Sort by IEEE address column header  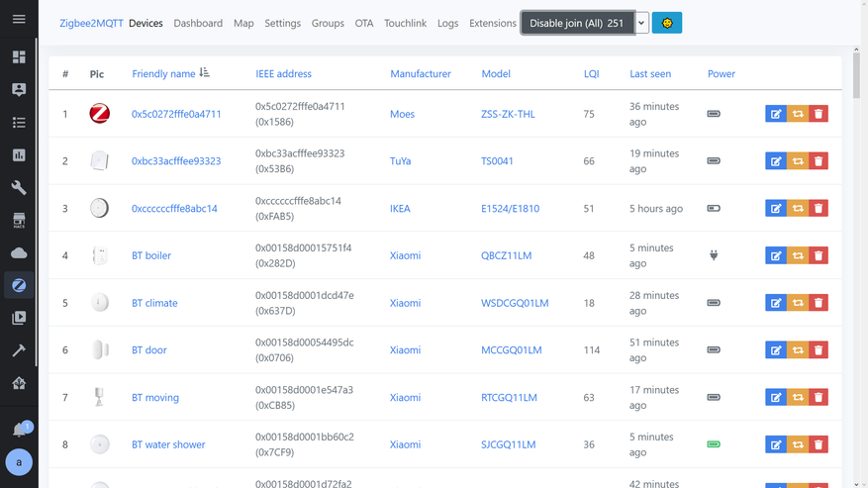tap(283, 73)
